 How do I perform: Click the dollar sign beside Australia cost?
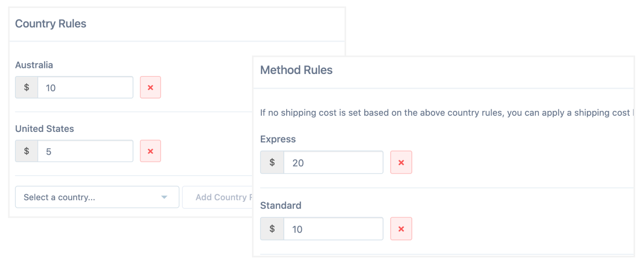point(27,87)
